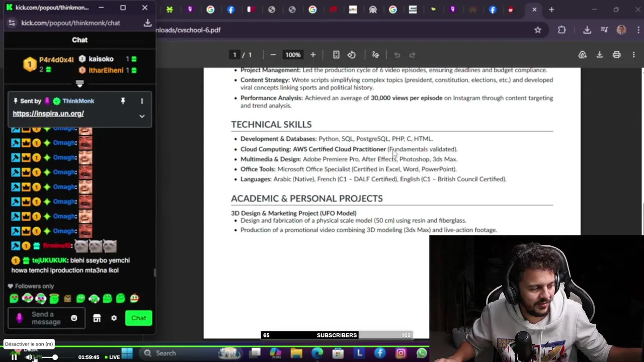Image resolution: width=644 pixels, height=362 pixels.
Task: Close the active PDF tab
Action: click(534, 10)
